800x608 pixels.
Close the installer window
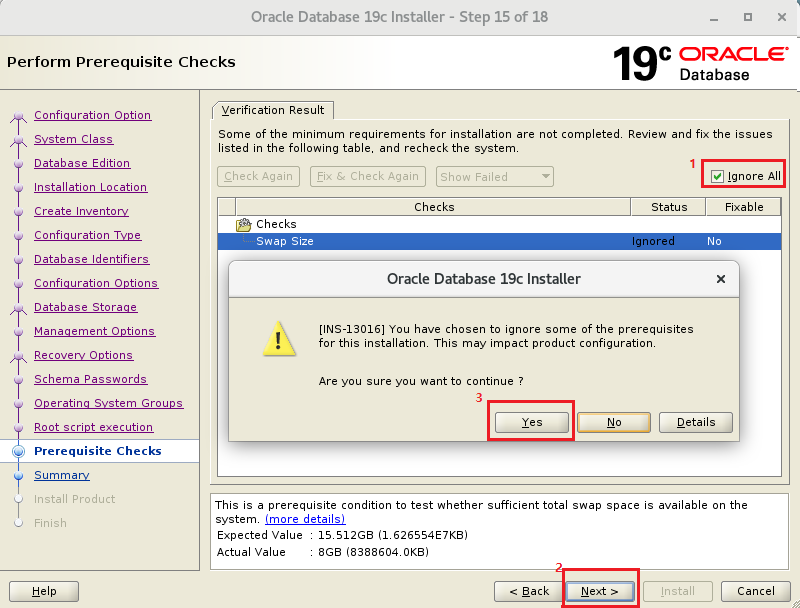[782, 17]
